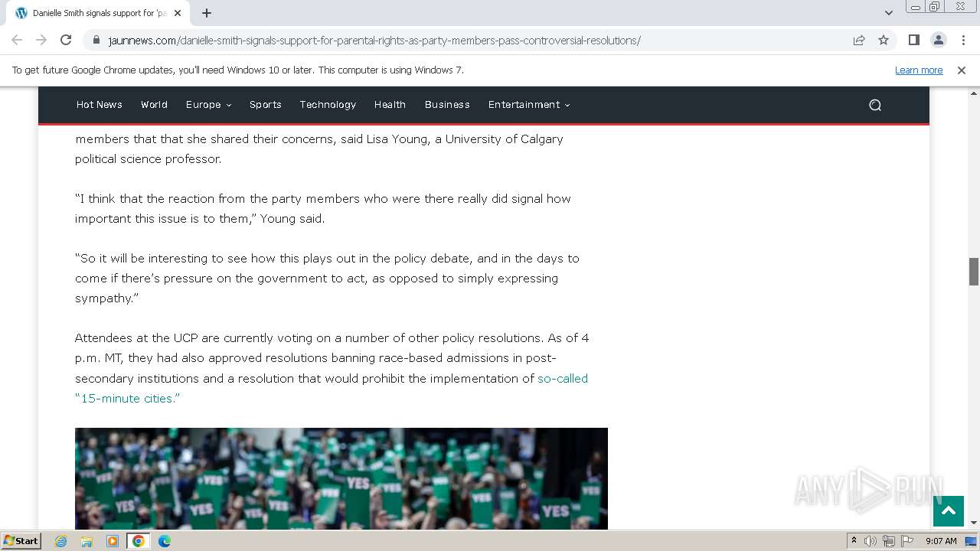Click the YES signs crowd photo
This screenshot has height=551, width=980.
click(341, 478)
